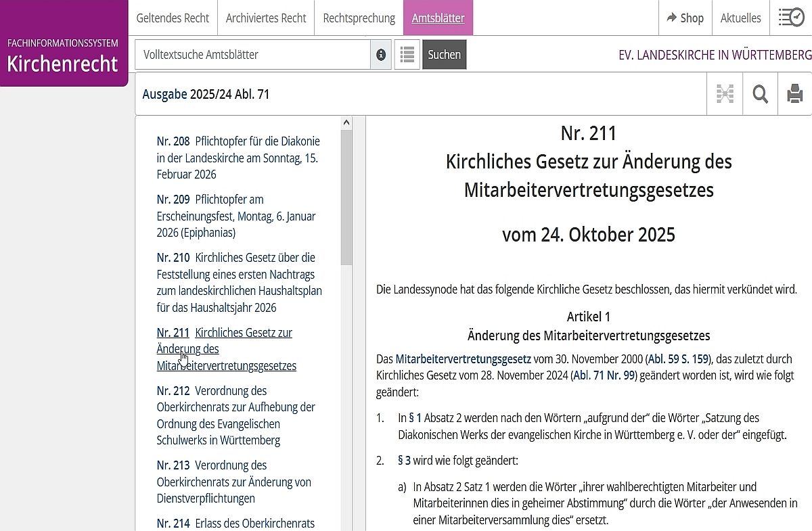
Task: Open the Rechtsprechung tab
Action: tap(359, 18)
